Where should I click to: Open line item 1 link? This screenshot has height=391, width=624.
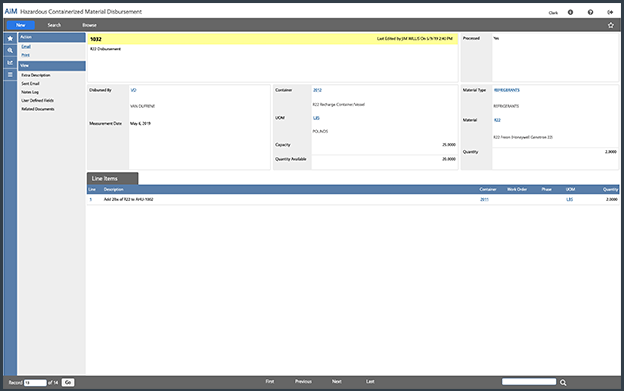pos(91,200)
